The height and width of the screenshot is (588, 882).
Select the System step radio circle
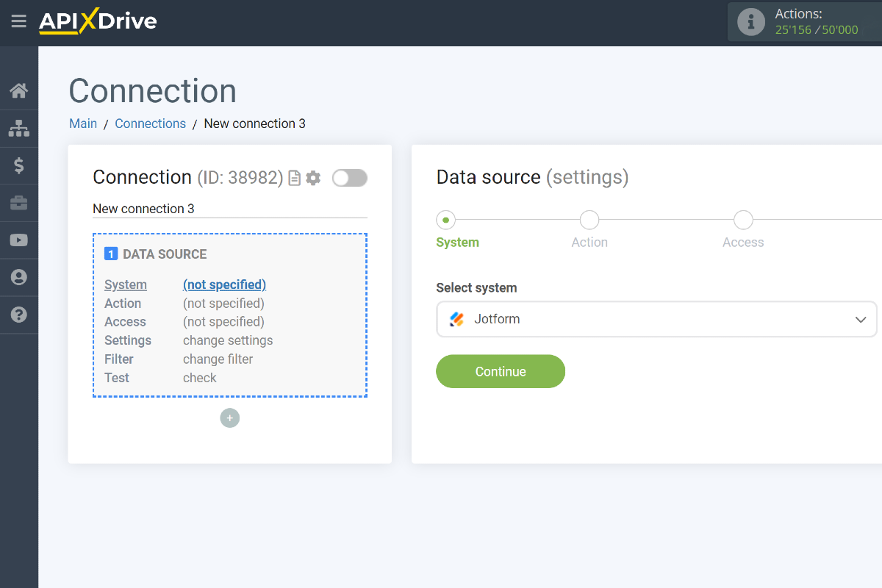coord(445,220)
